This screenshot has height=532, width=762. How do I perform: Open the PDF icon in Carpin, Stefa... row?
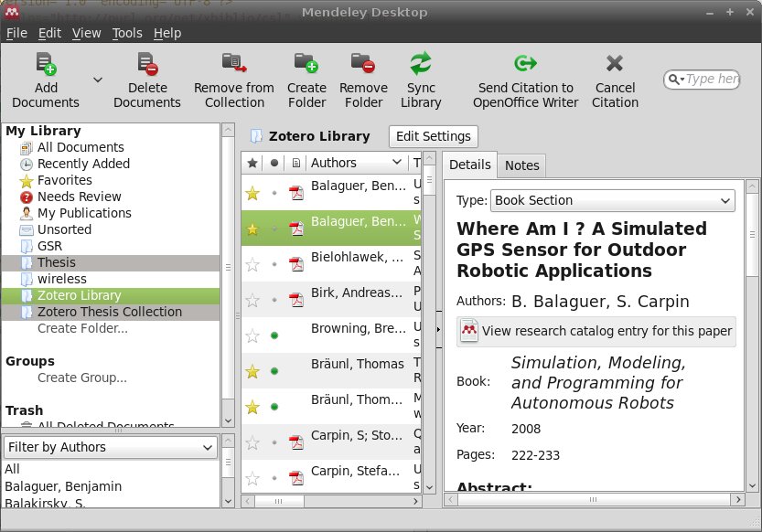tap(296, 478)
